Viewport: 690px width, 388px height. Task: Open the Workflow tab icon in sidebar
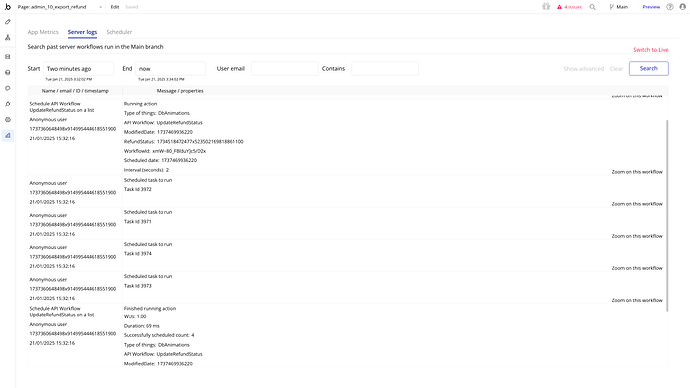pyautogui.click(x=7, y=38)
